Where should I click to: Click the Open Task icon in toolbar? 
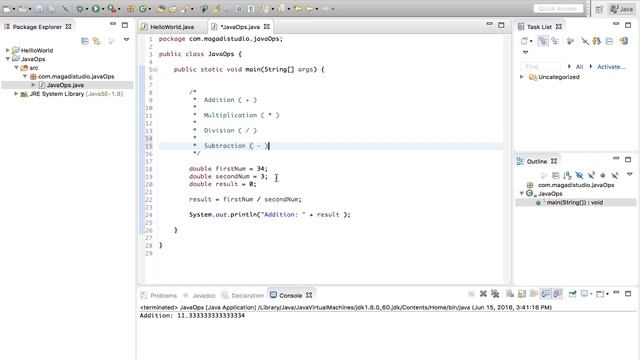pos(173,8)
